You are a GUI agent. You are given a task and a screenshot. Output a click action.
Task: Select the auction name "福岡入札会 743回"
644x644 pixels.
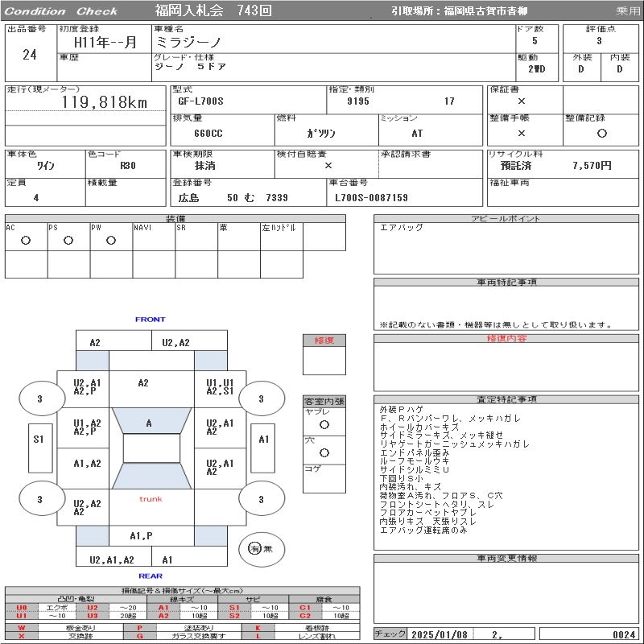point(213,10)
